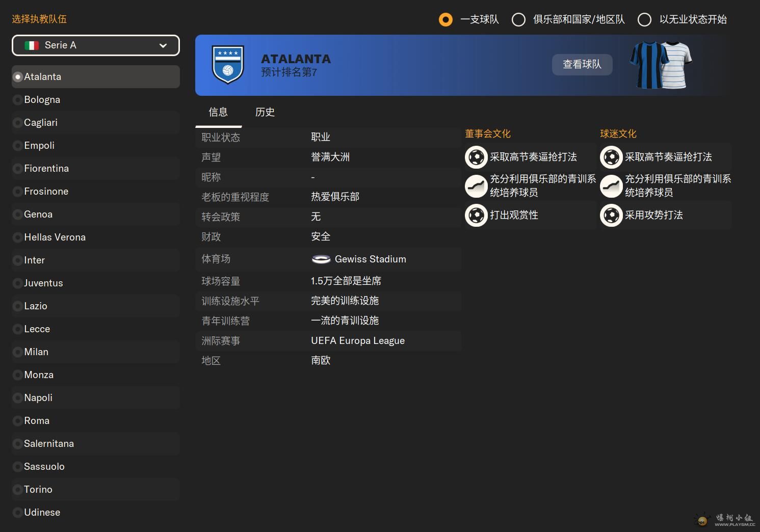760x532 pixels.
Task: Click fan culture attacking football icon
Action: pos(611,215)
